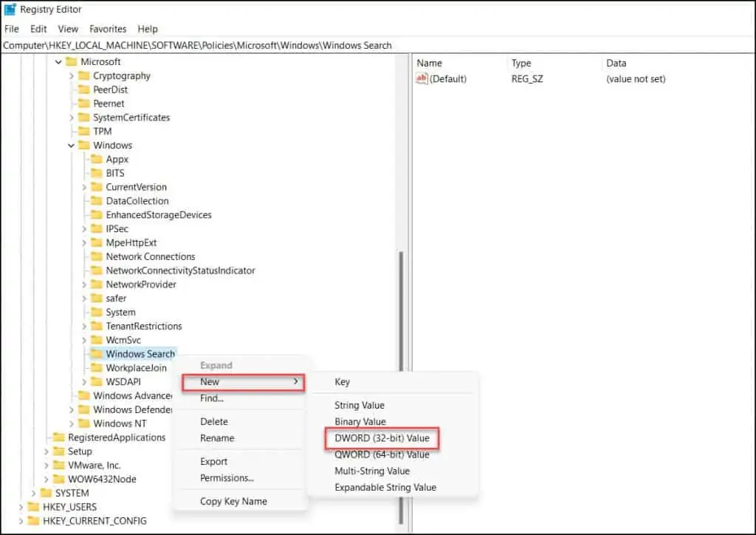Expand the WOW6432Node key
Screen dimensions: 756x535
[47, 480]
